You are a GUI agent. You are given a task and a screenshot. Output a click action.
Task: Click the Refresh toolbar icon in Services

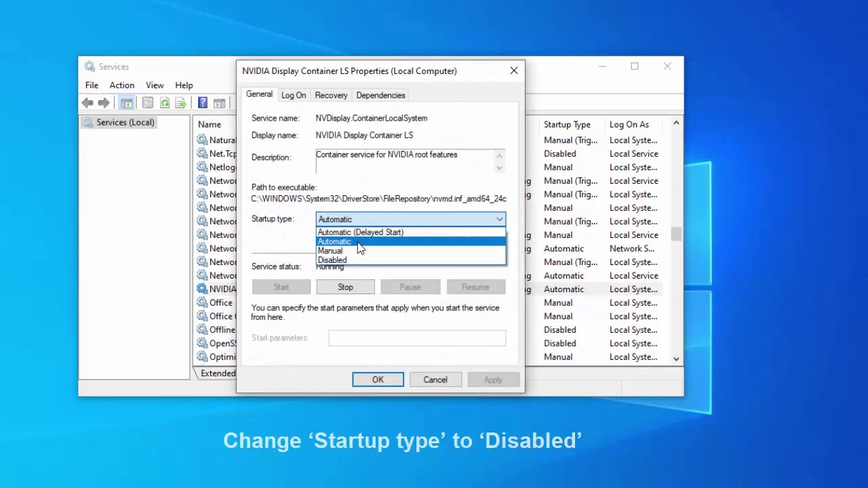click(x=165, y=103)
